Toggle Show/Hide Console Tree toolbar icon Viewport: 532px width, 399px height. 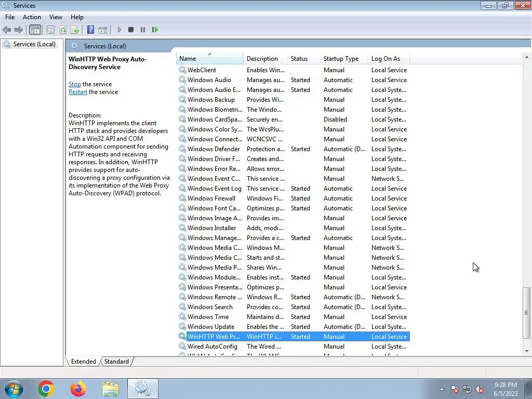pos(35,30)
